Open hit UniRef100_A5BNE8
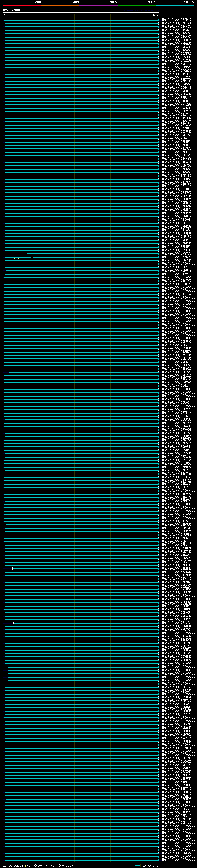This screenshot has width=197, height=868. (176, 145)
